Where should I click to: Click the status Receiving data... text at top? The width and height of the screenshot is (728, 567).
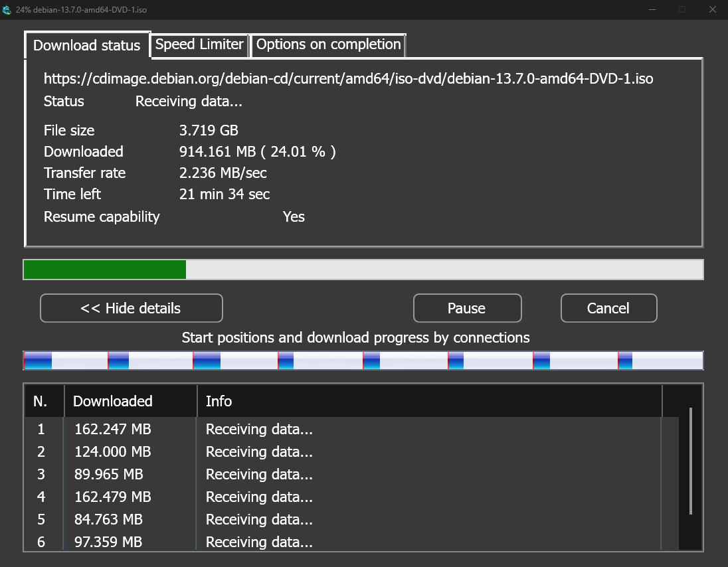189,101
